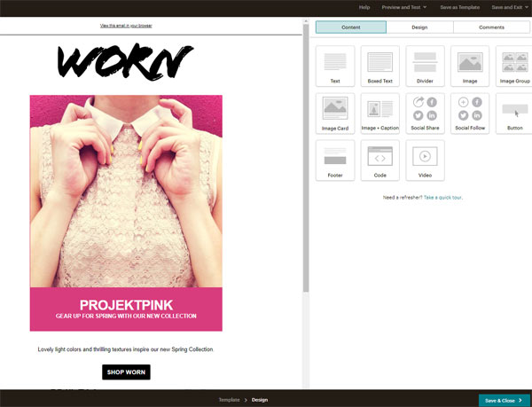Expand the Save and Exit menu
The height and width of the screenshot is (407, 532).
(510, 7)
